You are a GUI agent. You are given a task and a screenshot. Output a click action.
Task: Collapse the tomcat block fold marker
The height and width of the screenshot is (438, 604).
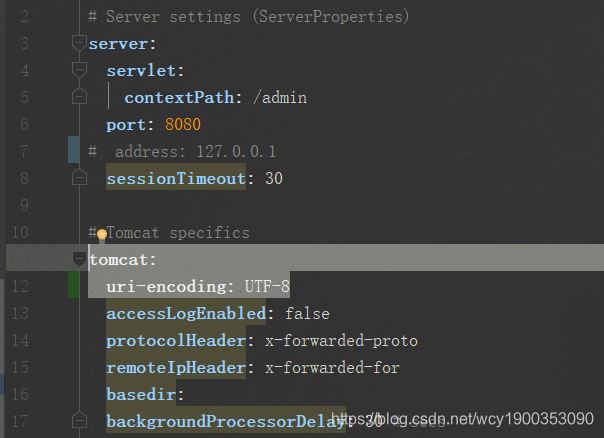[79, 260]
